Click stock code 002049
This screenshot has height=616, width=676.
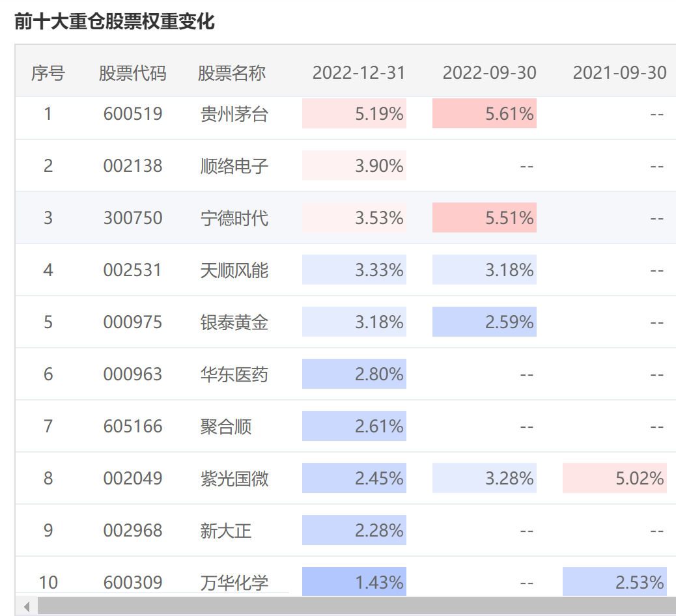tap(133, 479)
